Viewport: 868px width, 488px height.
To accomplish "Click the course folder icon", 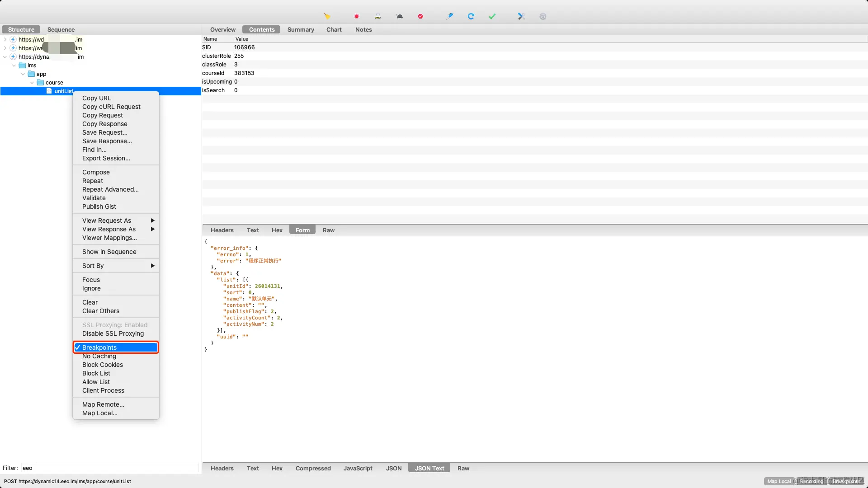I will tap(40, 83).
